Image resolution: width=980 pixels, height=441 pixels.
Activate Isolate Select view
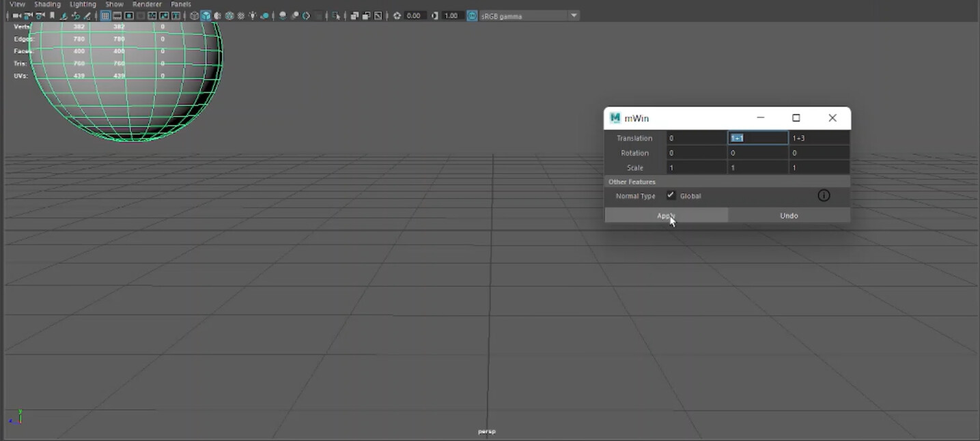point(333,15)
